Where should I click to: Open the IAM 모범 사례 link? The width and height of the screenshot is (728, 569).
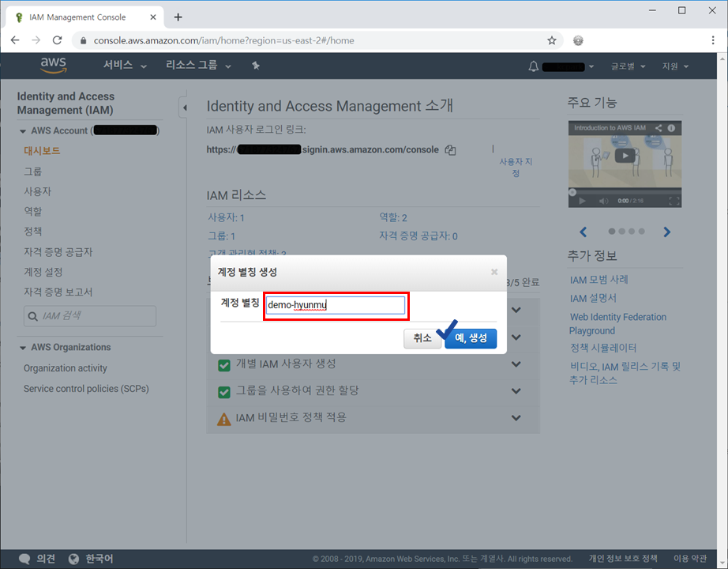599,280
